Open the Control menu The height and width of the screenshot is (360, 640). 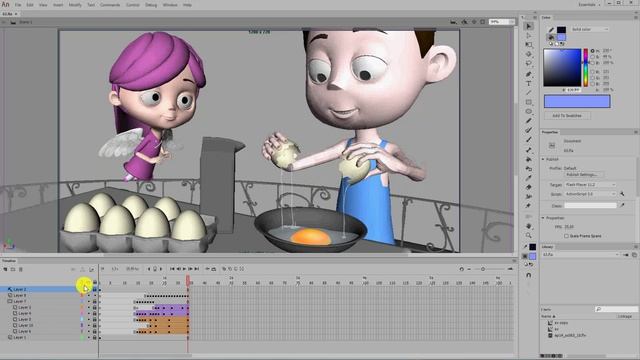pos(133,5)
